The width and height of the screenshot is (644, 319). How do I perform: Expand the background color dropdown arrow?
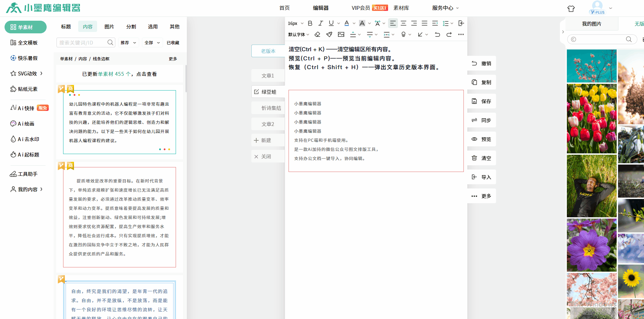point(370,23)
